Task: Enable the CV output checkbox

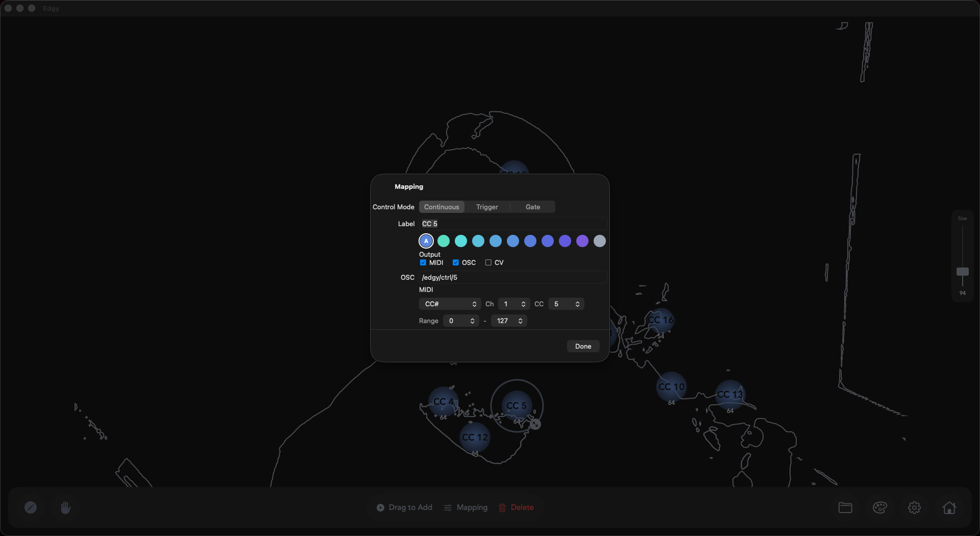Action: pos(488,262)
